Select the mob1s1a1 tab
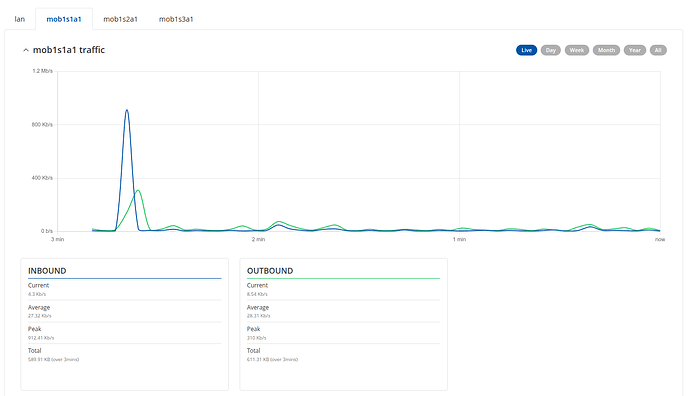 point(64,19)
